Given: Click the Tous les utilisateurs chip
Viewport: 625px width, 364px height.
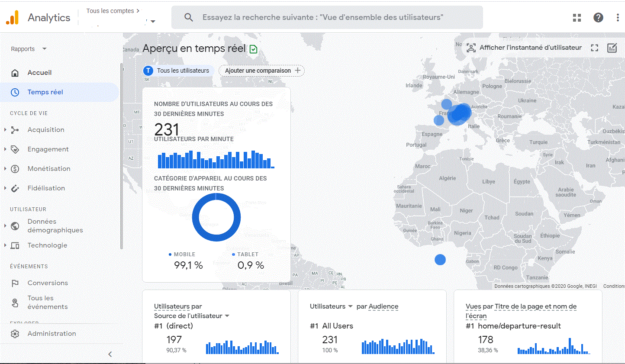Looking at the screenshot, I should [x=177, y=71].
